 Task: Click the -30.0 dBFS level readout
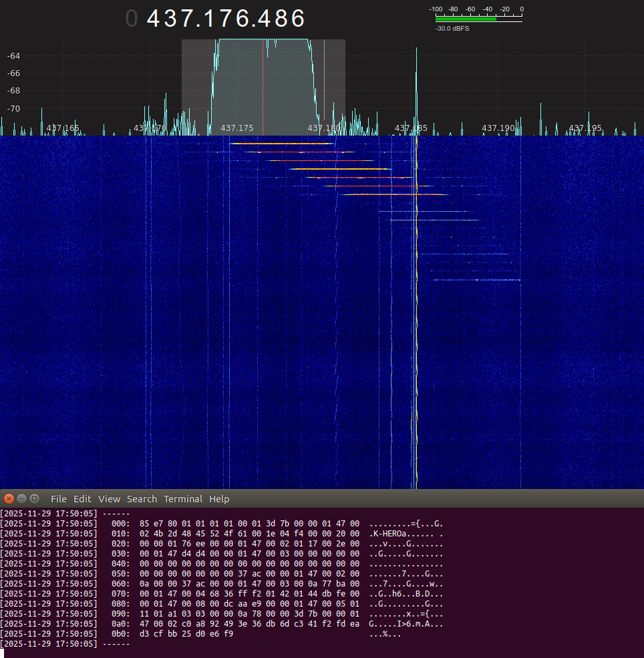(x=452, y=29)
